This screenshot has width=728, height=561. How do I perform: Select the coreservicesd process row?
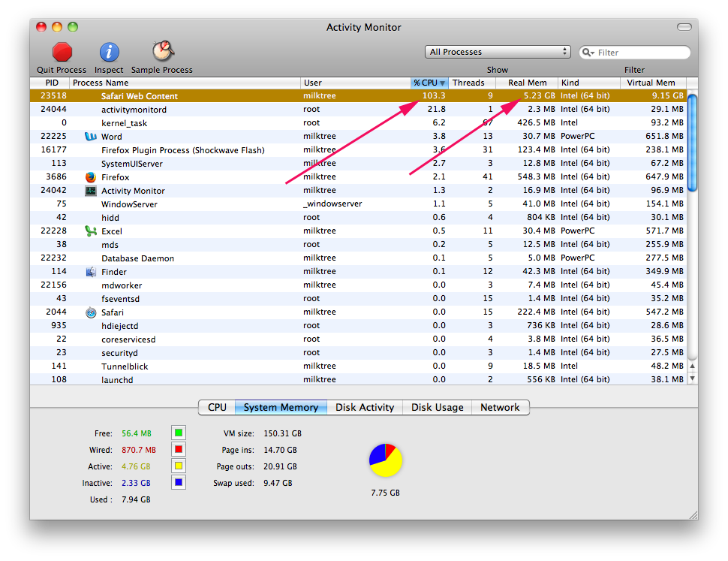(359, 339)
